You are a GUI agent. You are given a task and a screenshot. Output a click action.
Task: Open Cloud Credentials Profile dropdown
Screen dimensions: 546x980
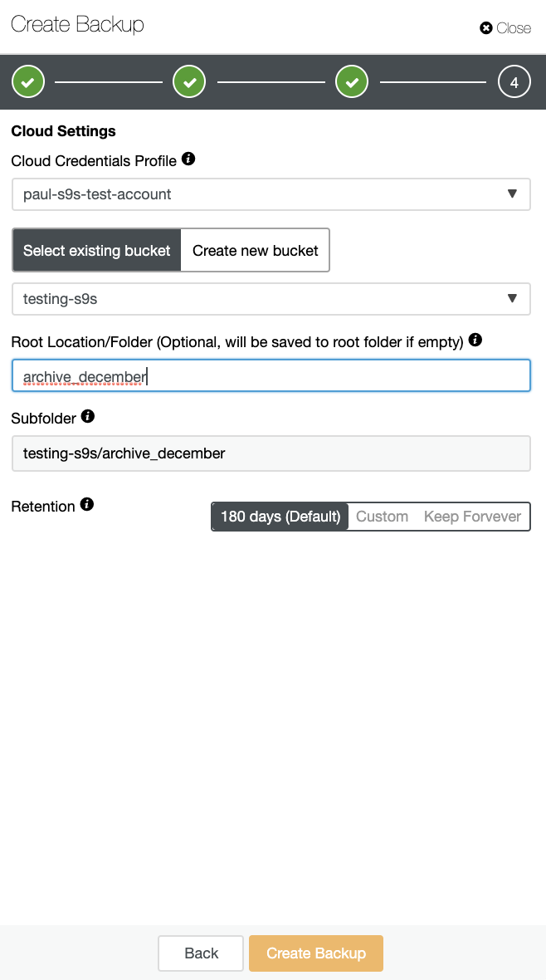click(x=271, y=194)
